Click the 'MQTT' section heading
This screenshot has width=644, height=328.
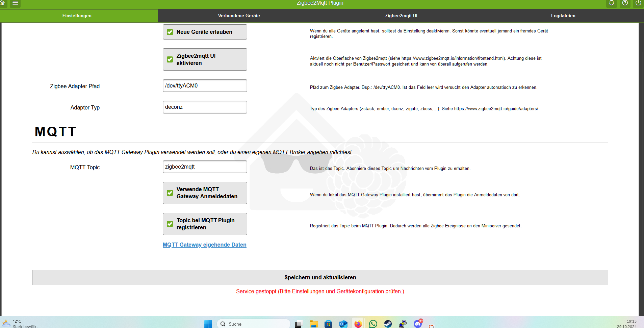pyautogui.click(x=56, y=131)
